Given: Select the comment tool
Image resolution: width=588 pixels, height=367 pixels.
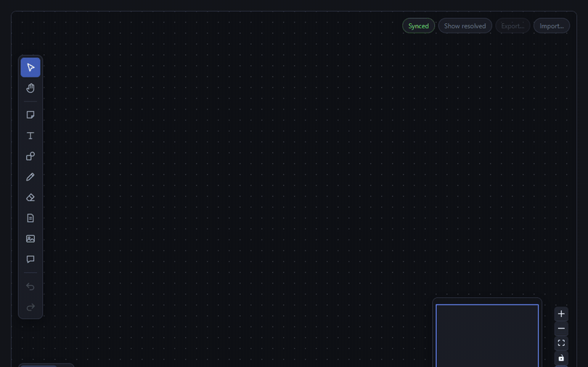Looking at the screenshot, I should pos(30,259).
